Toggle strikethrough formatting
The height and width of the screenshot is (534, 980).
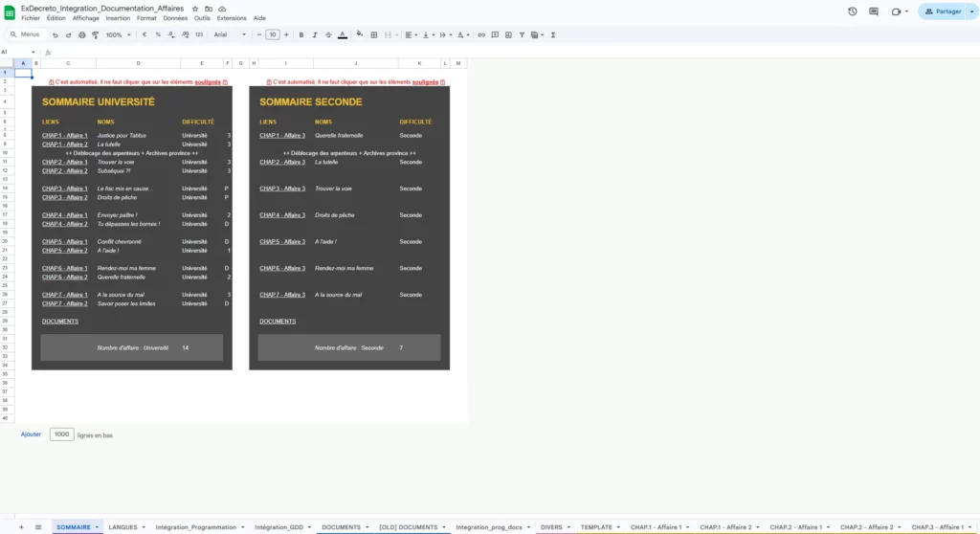click(328, 35)
